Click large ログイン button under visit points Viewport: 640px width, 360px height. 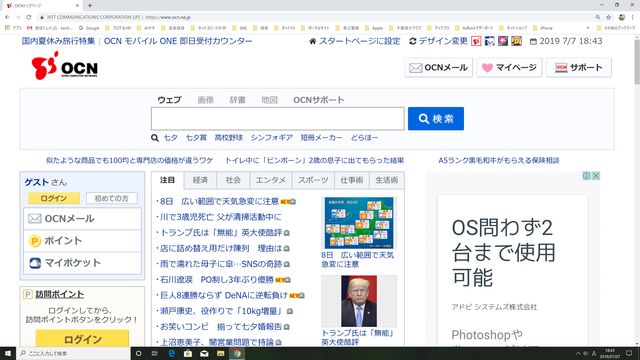tap(82, 339)
